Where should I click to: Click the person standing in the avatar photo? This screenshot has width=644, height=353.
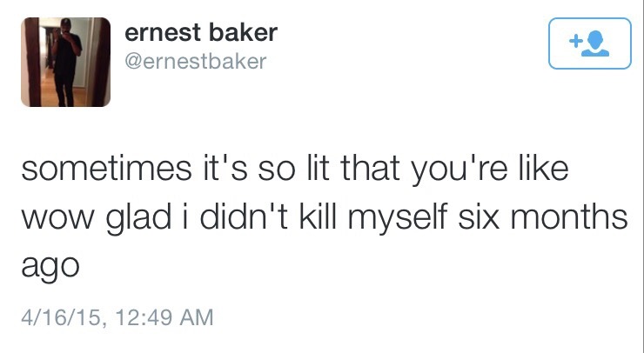pos(65,62)
